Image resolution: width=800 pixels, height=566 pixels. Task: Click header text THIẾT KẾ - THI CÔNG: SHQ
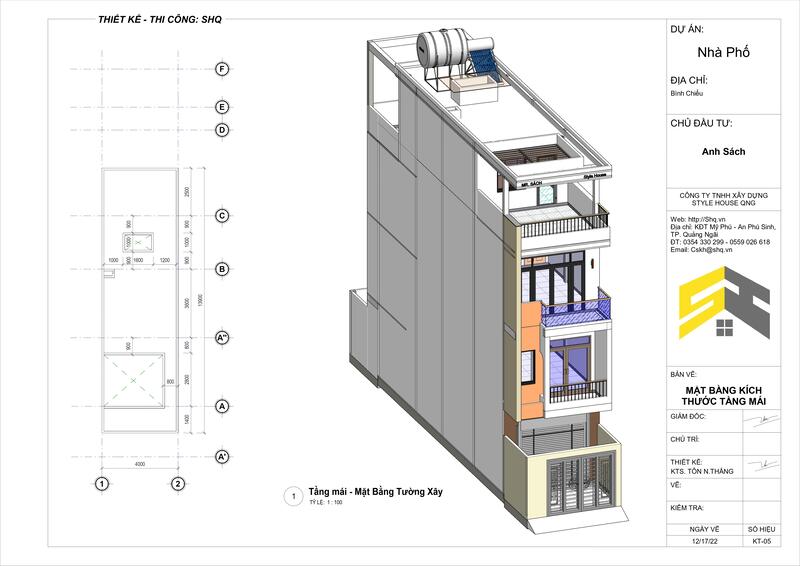160,20
